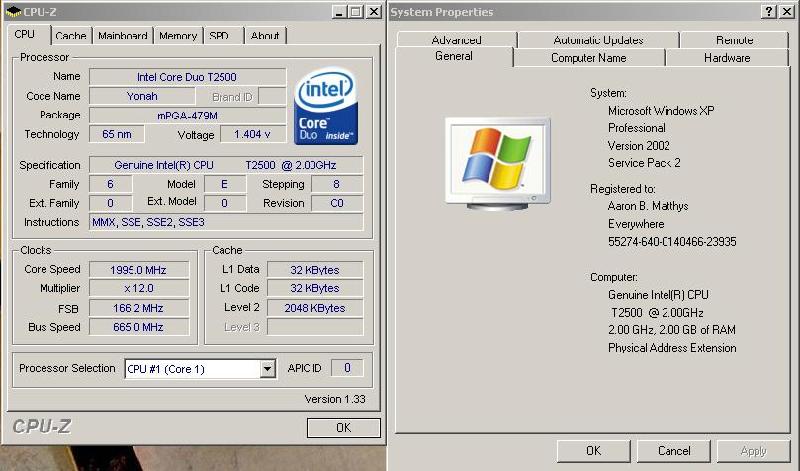Image resolution: width=800 pixels, height=471 pixels.
Task: Click the System Properties help question-mark button
Action: coord(769,11)
